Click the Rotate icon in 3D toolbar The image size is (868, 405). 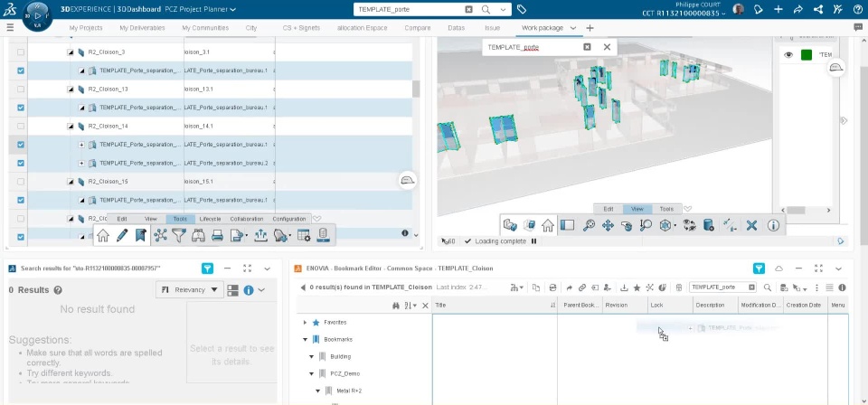[627, 225]
